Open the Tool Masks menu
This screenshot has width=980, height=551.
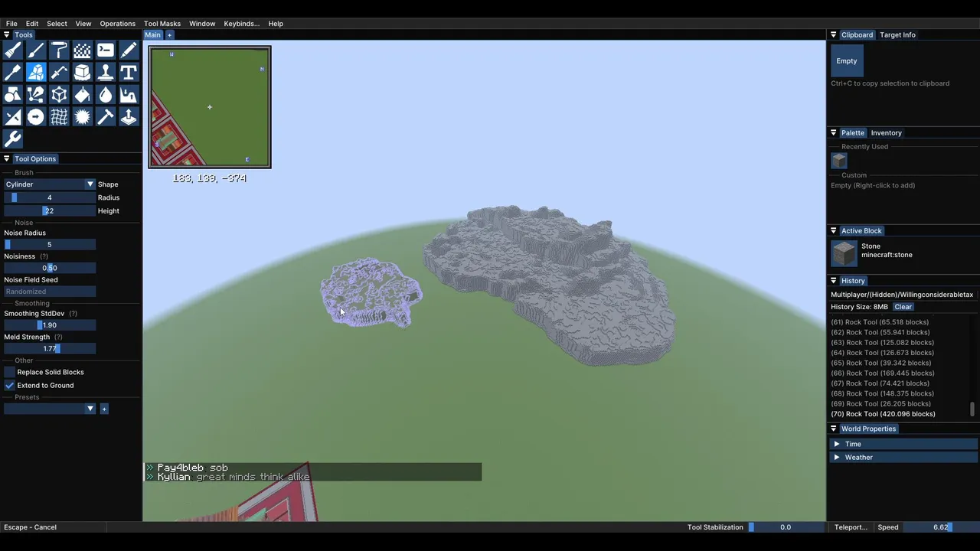coord(162,24)
